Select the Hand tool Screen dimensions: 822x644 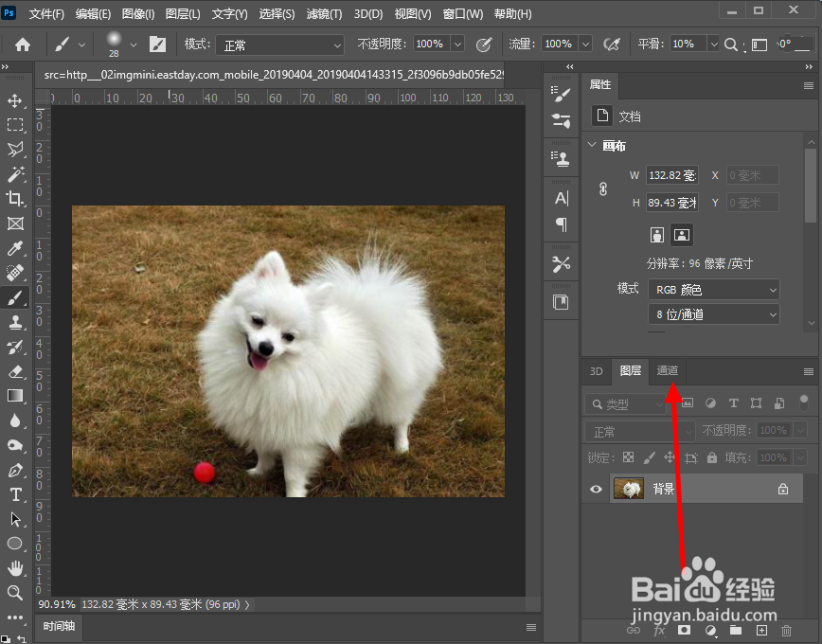pos(15,568)
